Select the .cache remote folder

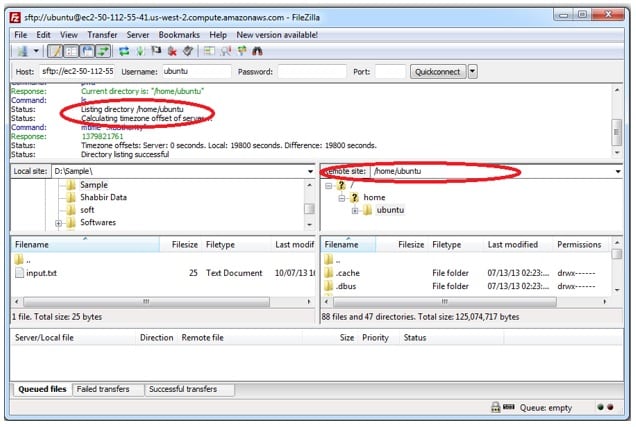pyautogui.click(x=348, y=273)
